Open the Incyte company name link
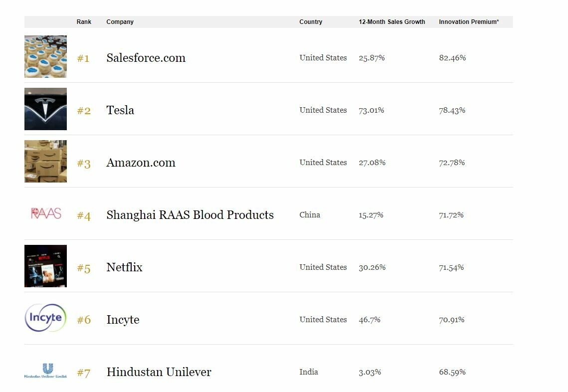Image resolution: width=568 pixels, height=392 pixels. click(x=123, y=320)
